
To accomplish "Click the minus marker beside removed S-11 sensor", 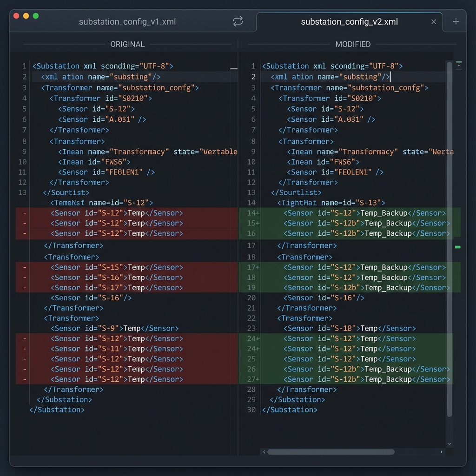I will [x=25, y=349].
